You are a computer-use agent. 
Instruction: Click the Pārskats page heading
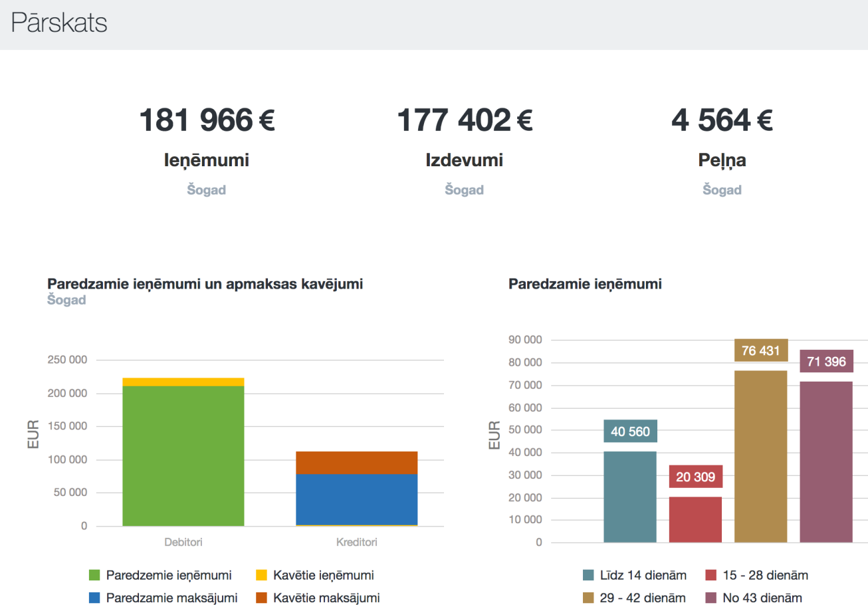[x=58, y=23]
